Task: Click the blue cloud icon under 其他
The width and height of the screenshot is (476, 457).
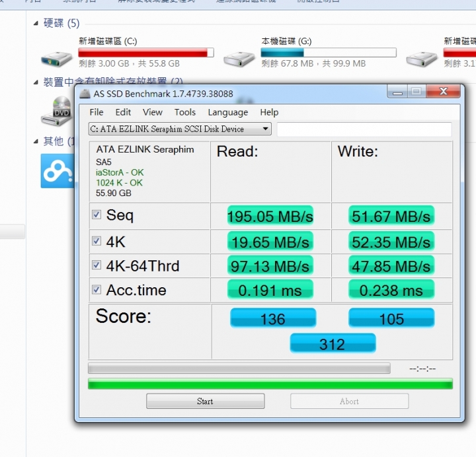Action: [x=58, y=171]
